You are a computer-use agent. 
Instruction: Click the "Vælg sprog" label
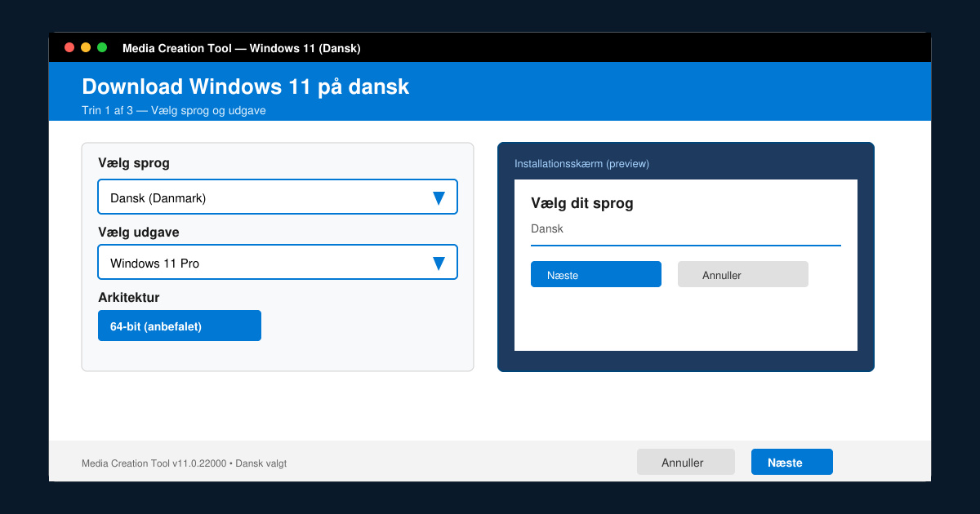click(134, 163)
